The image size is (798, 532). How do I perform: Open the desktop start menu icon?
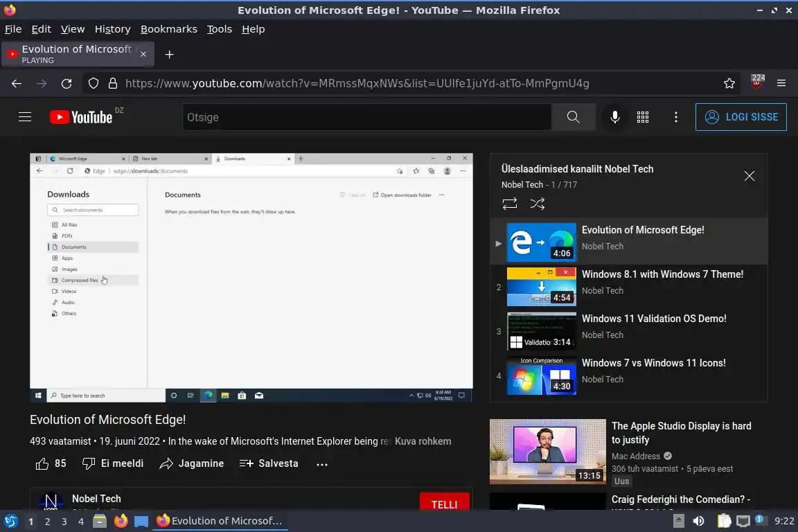[10, 522]
